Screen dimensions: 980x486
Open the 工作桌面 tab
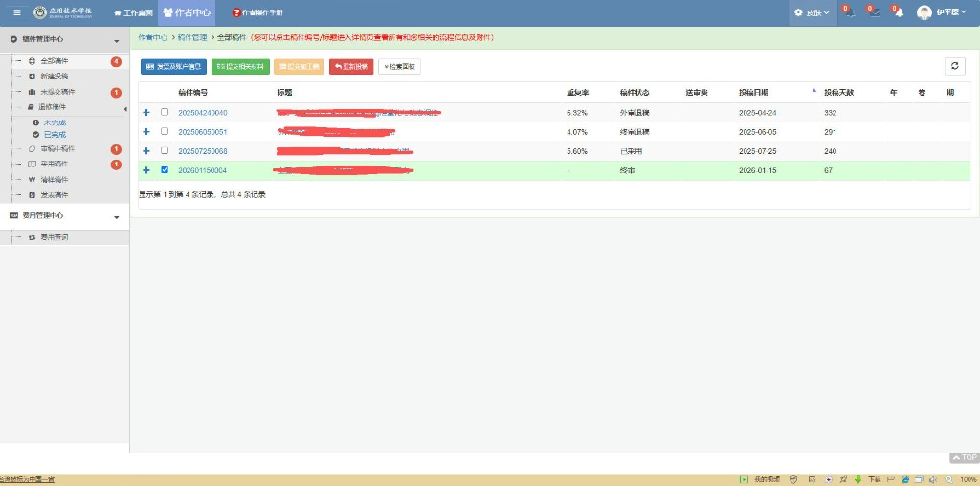133,13
